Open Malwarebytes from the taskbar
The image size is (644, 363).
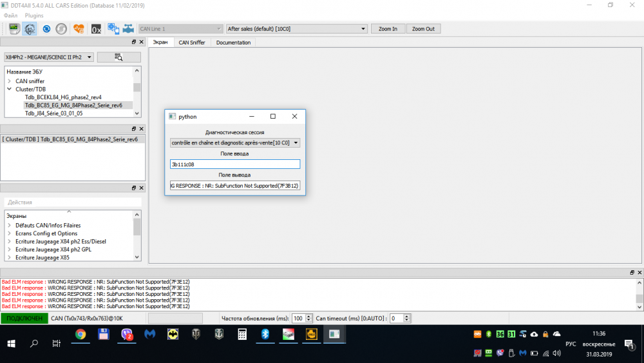(x=150, y=334)
